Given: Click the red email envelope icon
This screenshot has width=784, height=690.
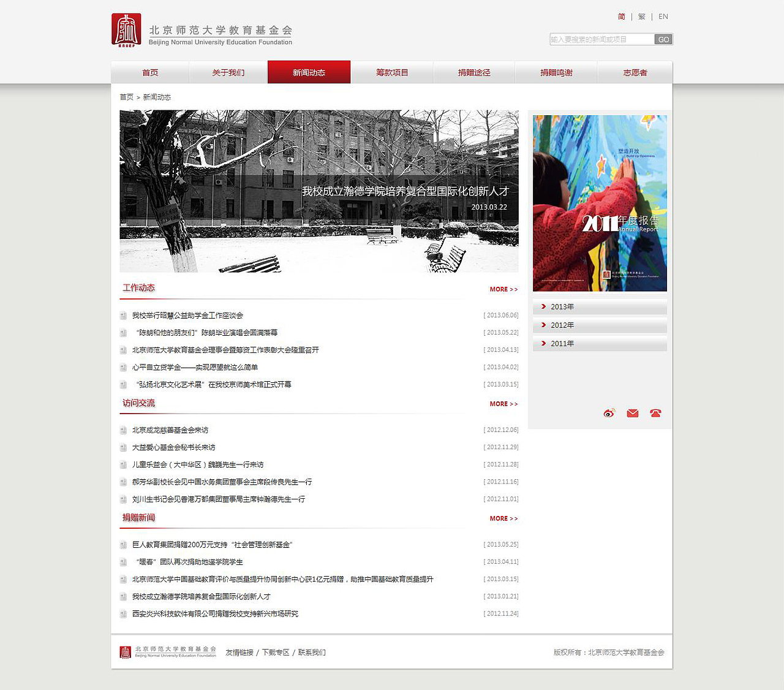Looking at the screenshot, I should pyautogui.click(x=633, y=413).
